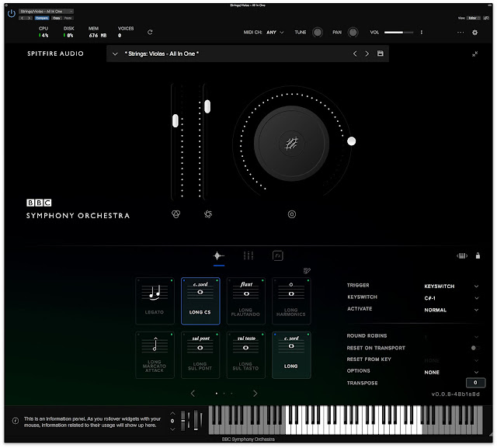The width and height of the screenshot is (497, 448).
Task: Open the RESET FROM KEY dropdown
Action: [x=451, y=360]
